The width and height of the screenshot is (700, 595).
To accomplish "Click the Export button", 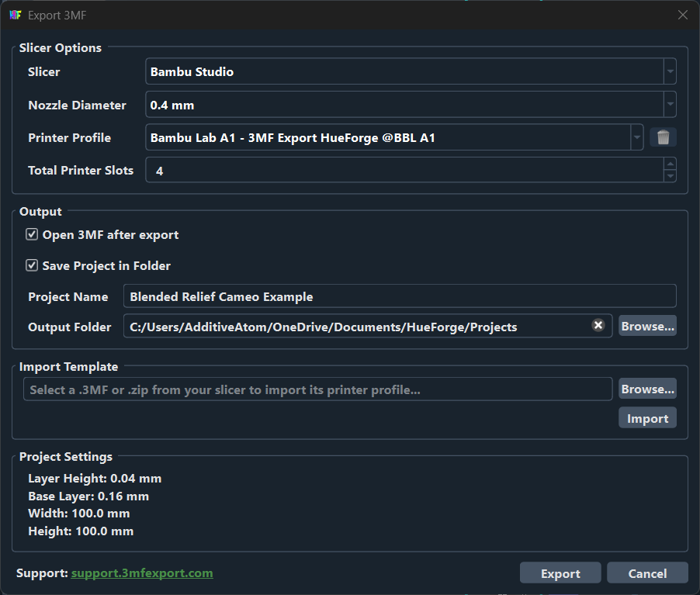I will [x=560, y=573].
